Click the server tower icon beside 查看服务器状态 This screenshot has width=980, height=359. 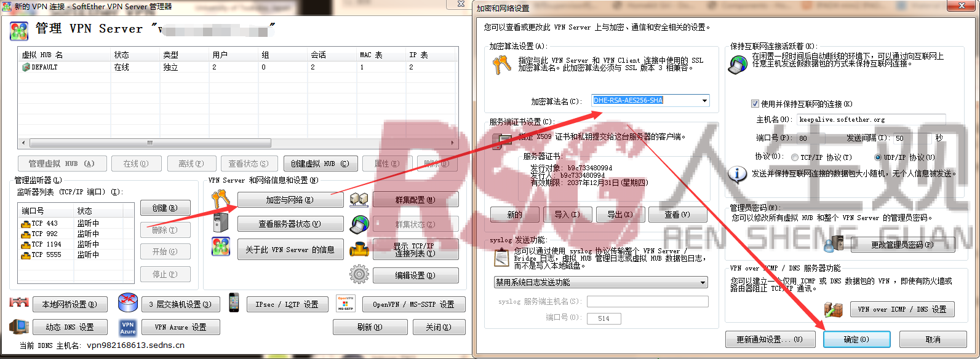(x=221, y=223)
